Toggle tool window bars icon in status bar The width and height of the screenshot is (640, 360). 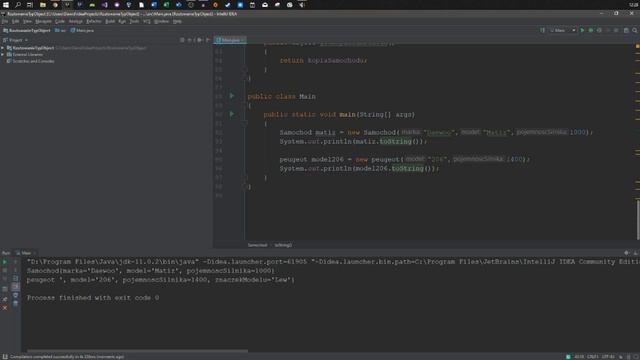[x=5, y=357]
